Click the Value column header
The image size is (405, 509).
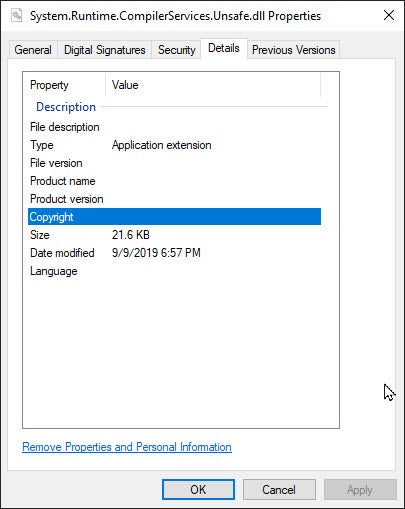213,85
